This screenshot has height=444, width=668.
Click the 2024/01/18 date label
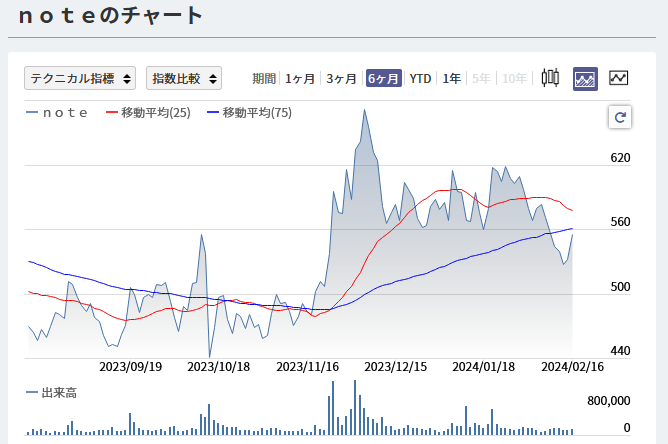tap(484, 367)
